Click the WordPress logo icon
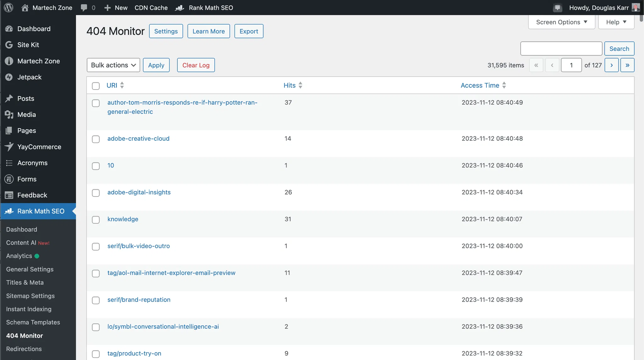Screen dimensions: 644x360 coord(8,8)
